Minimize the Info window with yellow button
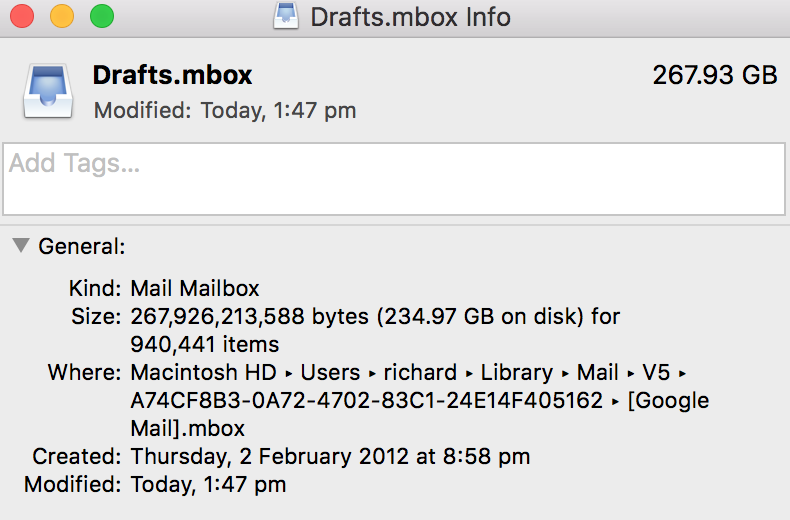Image resolution: width=790 pixels, height=520 pixels. pyautogui.click(x=61, y=16)
